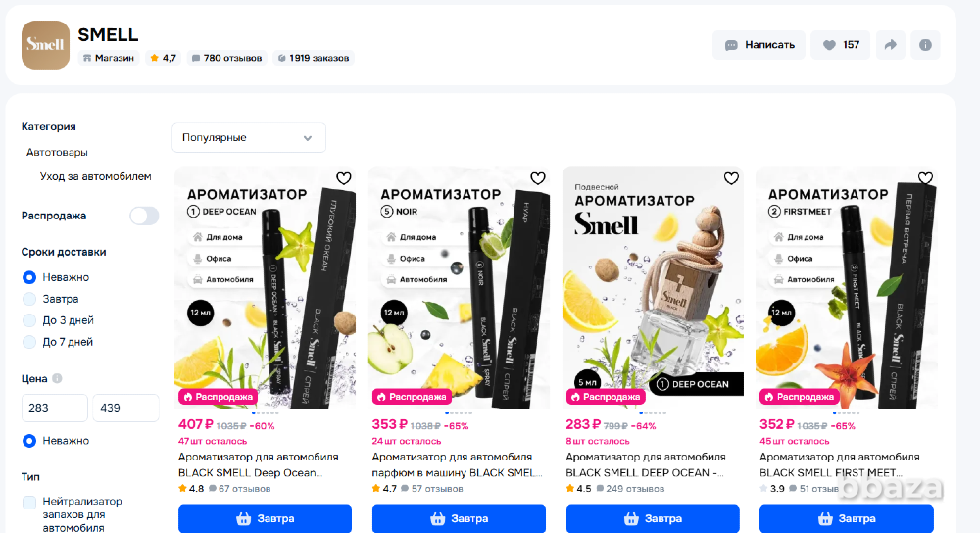Favorite the Noir aromatizer via the heart icon

tap(537, 178)
